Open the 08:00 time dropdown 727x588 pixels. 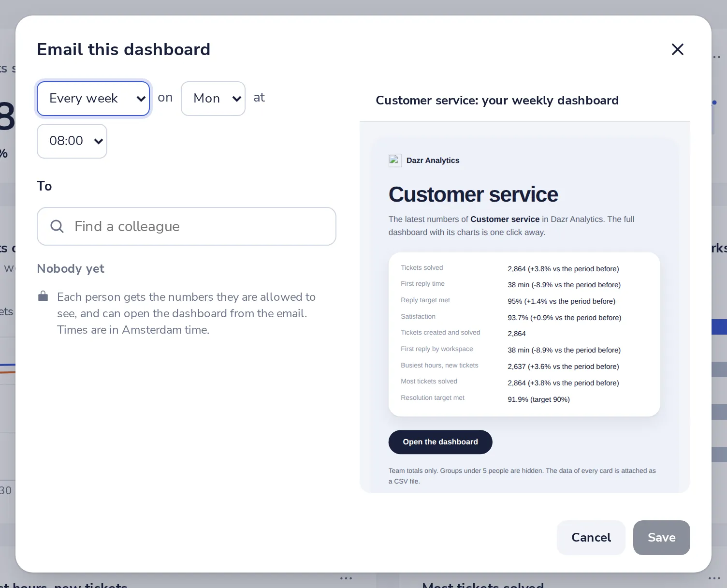click(x=72, y=141)
